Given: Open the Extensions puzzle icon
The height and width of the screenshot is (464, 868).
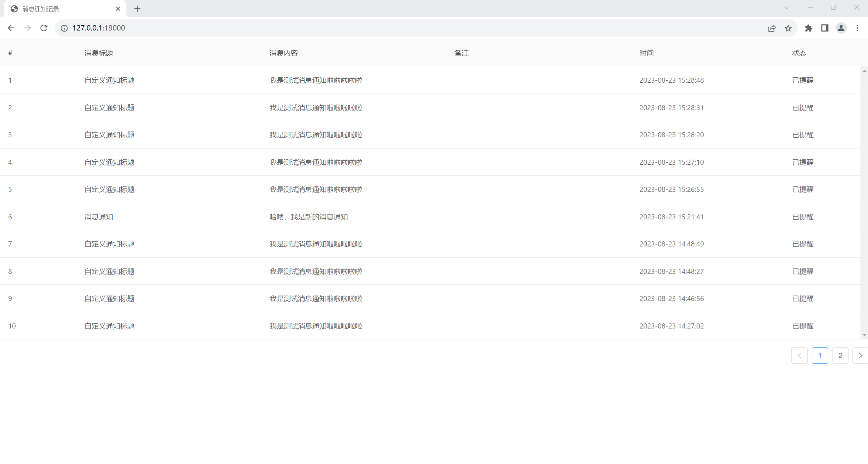Looking at the screenshot, I should pos(808,28).
